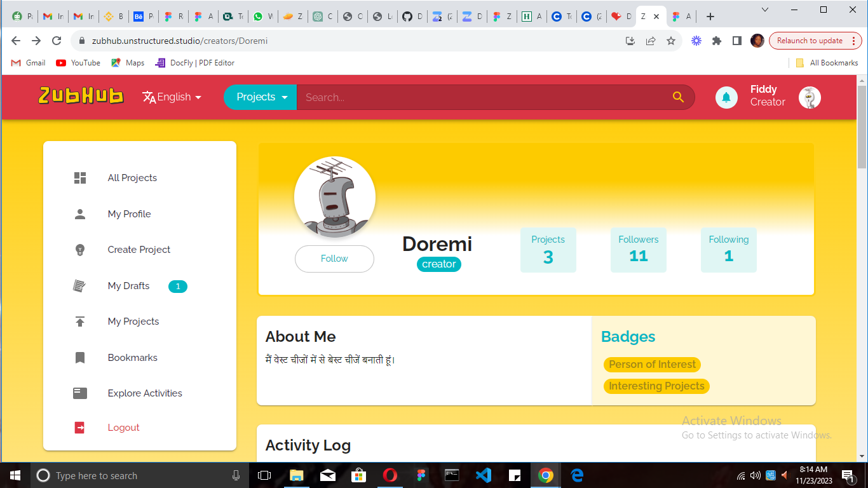This screenshot has height=488, width=868.
Task: Click Doremi's robot profile picture
Action: (x=335, y=197)
